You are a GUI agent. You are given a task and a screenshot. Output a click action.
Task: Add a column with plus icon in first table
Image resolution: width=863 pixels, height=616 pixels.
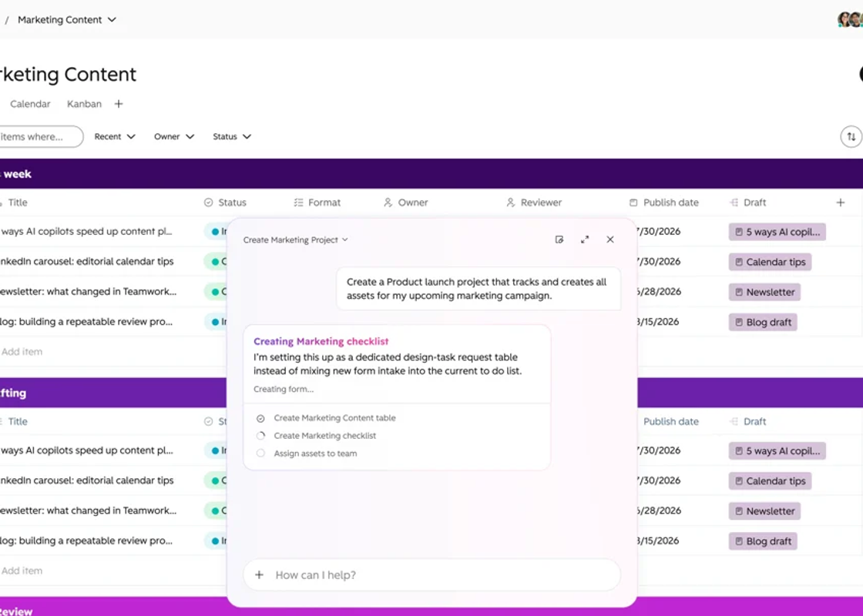(x=841, y=203)
